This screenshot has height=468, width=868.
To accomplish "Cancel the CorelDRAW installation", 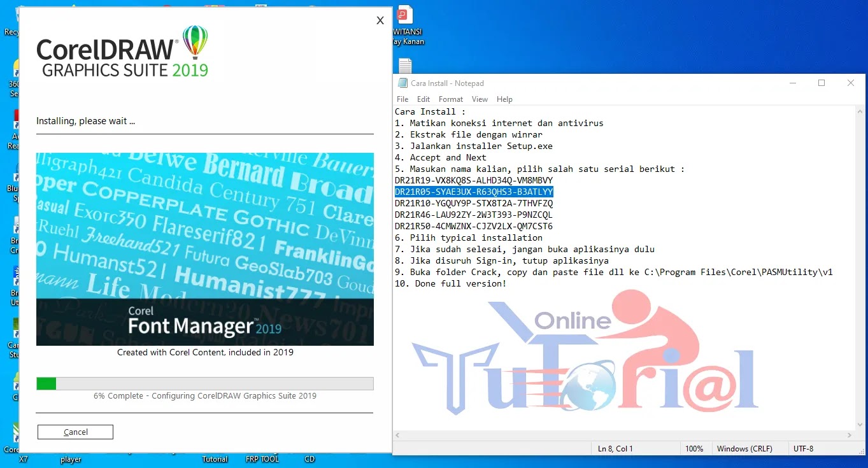I will coord(75,432).
